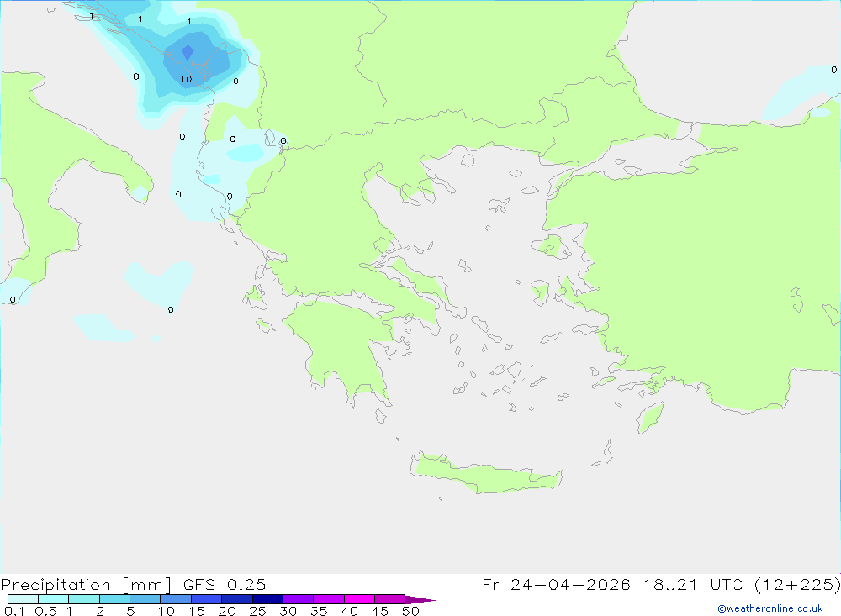Click the island of Crete on map

pos(485,475)
